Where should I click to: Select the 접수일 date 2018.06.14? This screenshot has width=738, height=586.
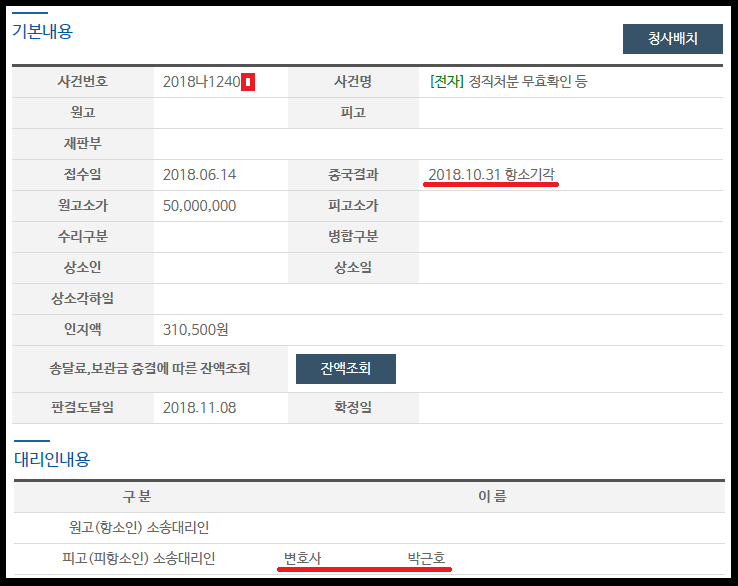click(x=199, y=175)
